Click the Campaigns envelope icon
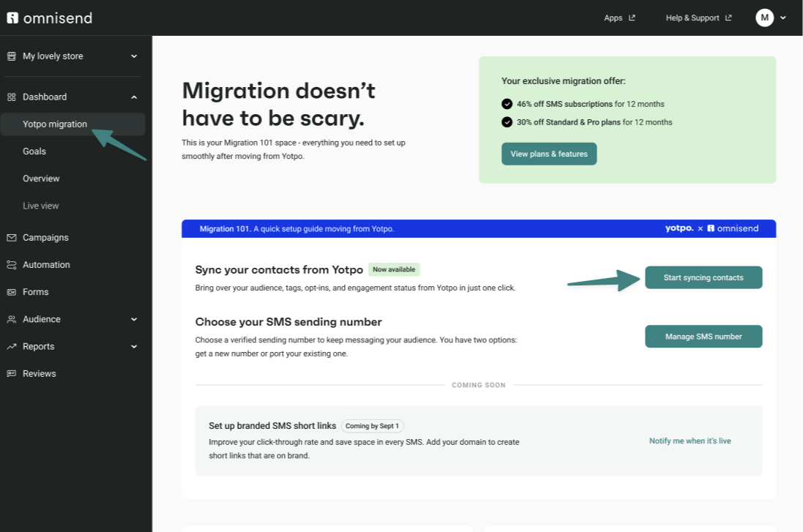Screen dimensions: 803x532 point(12,238)
